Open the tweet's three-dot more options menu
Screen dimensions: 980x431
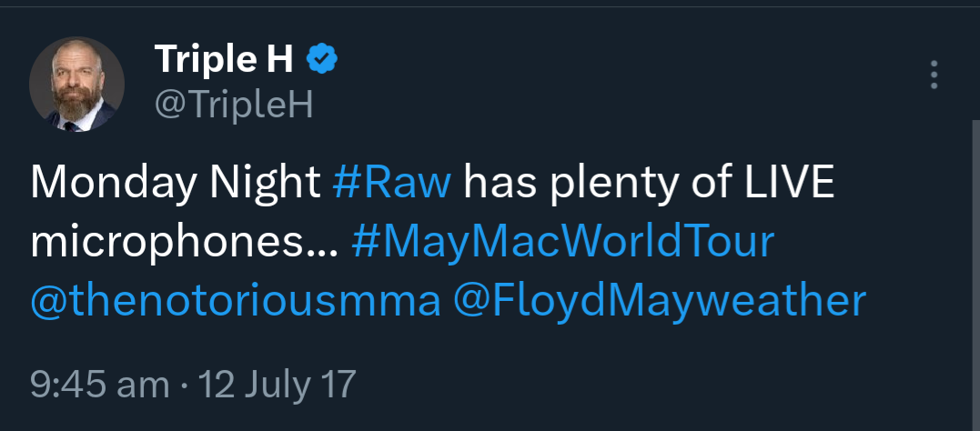tap(934, 75)
